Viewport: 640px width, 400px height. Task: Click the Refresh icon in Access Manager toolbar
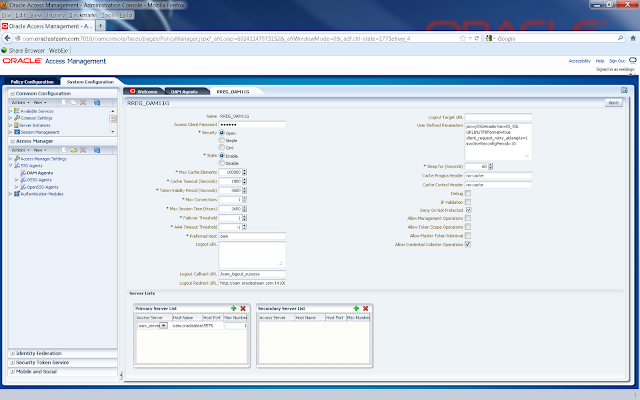97,150
